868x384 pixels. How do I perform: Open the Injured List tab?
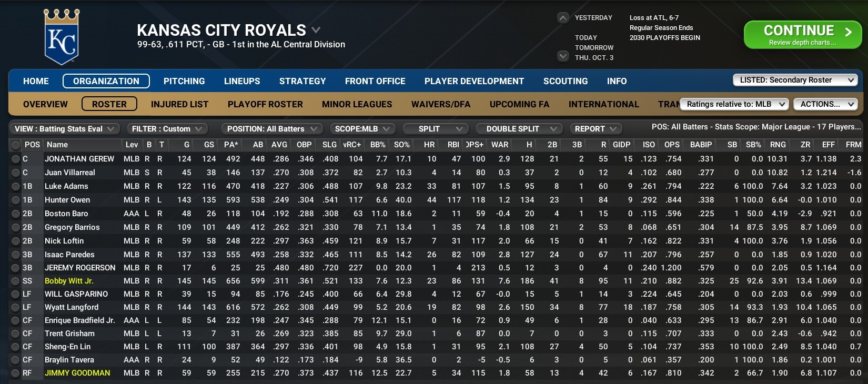[179, 104]
